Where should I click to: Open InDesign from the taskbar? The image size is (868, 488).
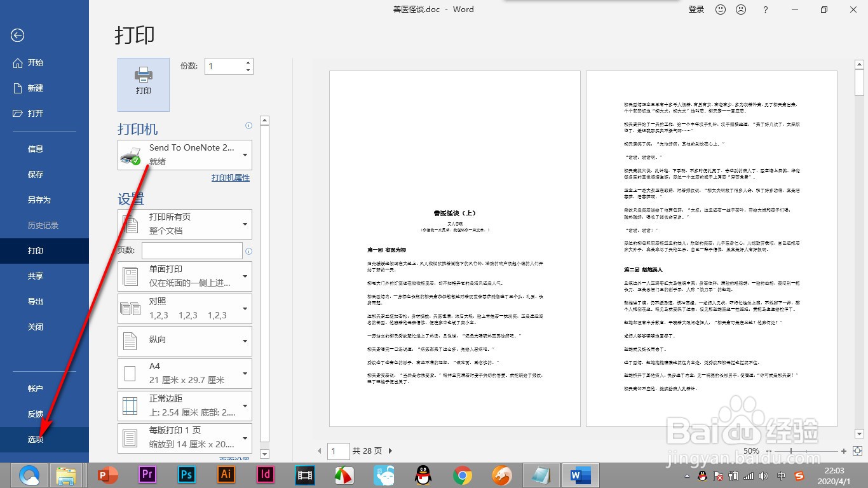click(266, 475)
